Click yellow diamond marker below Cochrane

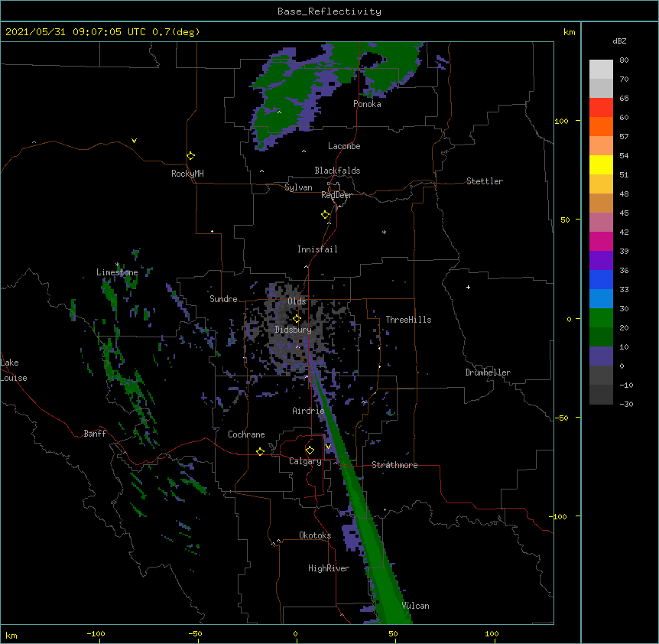[x=260, y=451]
